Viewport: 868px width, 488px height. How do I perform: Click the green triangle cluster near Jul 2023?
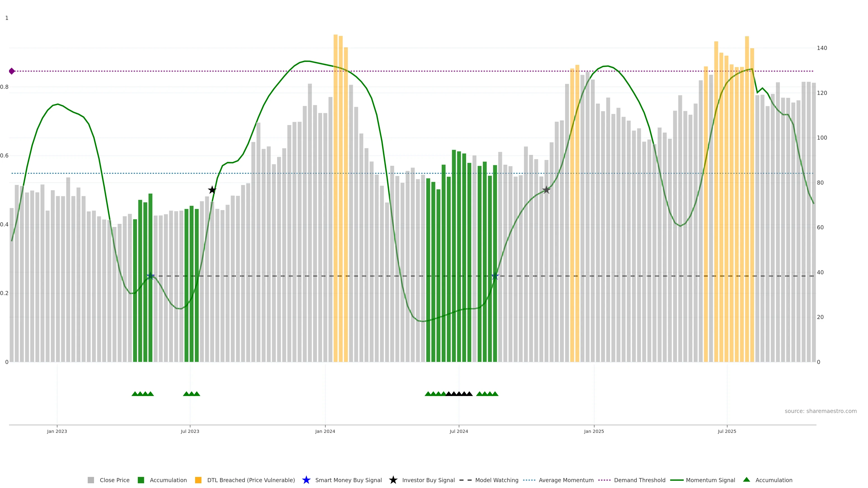coord(191,394)
